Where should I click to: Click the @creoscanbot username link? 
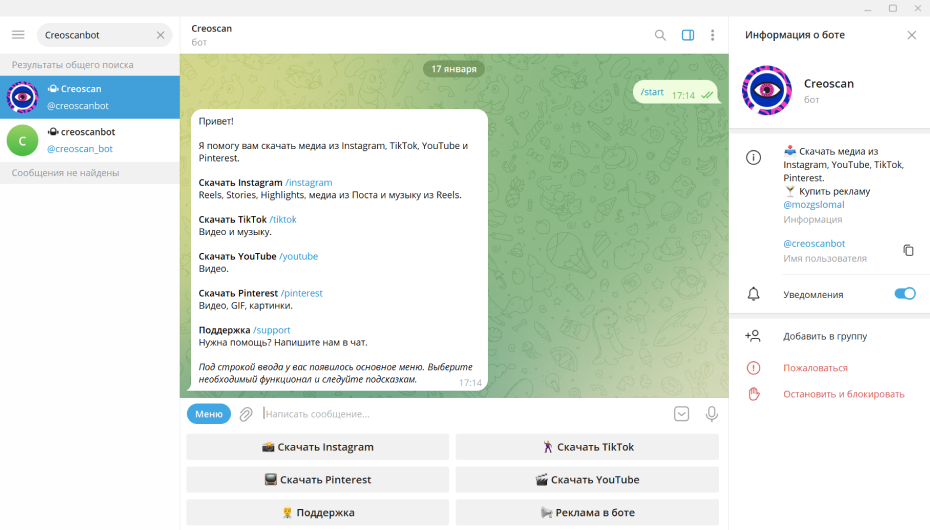point(814,243)
